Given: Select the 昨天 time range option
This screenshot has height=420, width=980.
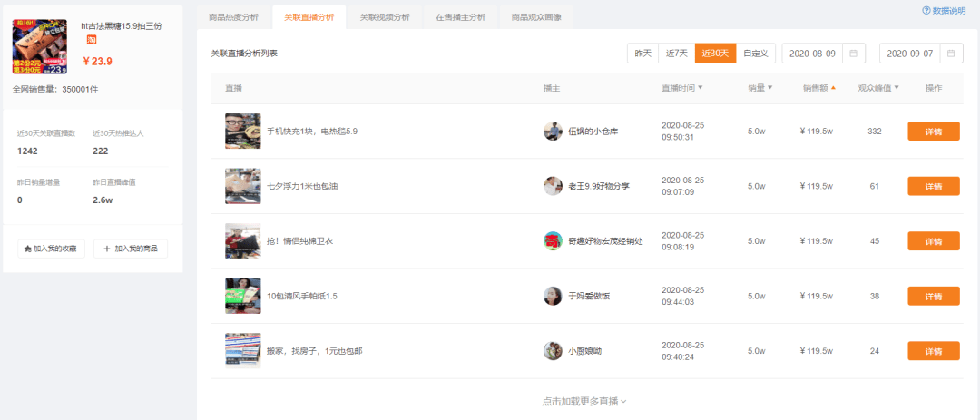Looking at the screenshot, I should pyautogui.click(x=642, y=54).
